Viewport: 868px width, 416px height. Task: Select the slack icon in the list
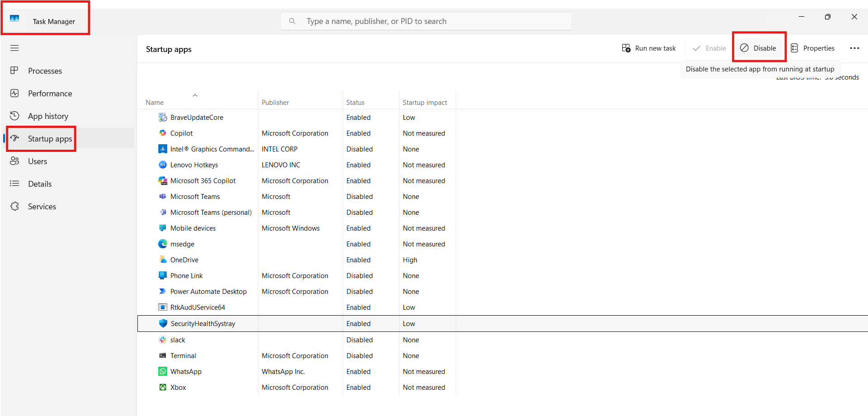[163, 340]
